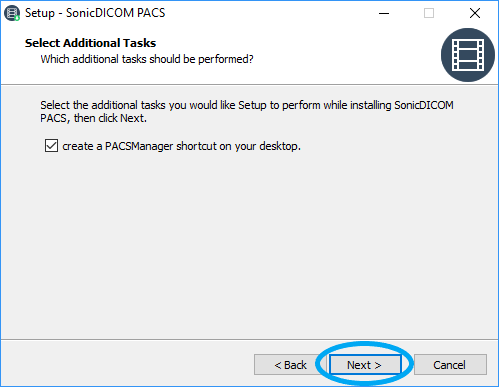Minimize the Setup window

[x=384, y=13]
